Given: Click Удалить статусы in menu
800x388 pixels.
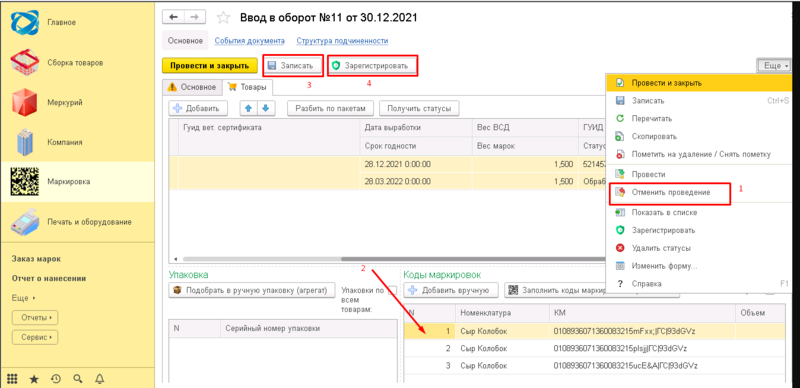Looking at the screenshot, I should pyautogui.click(x=661, y=248).
